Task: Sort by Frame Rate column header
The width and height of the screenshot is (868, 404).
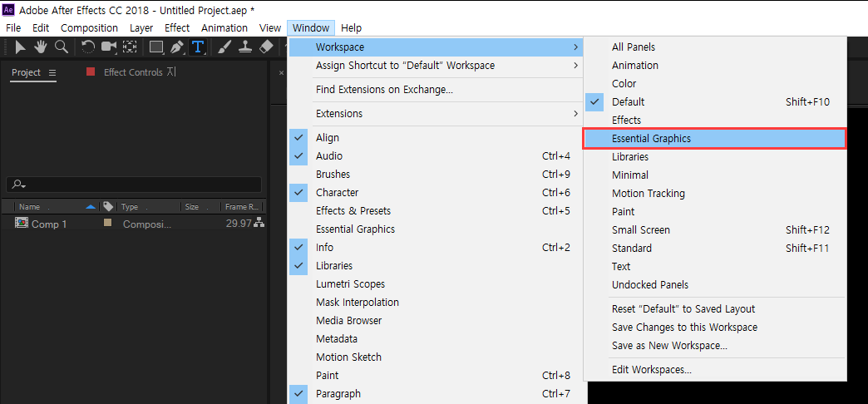Action: point(242,207)
